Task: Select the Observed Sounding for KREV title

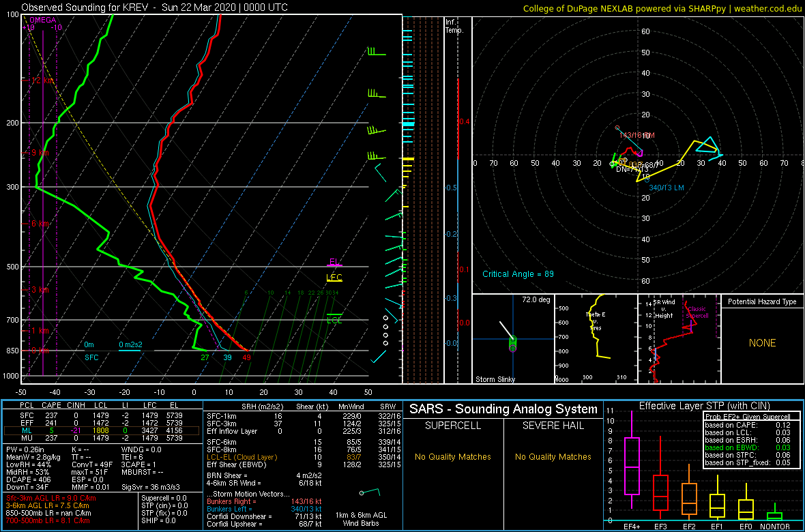Action: click(x=154, y=8)
